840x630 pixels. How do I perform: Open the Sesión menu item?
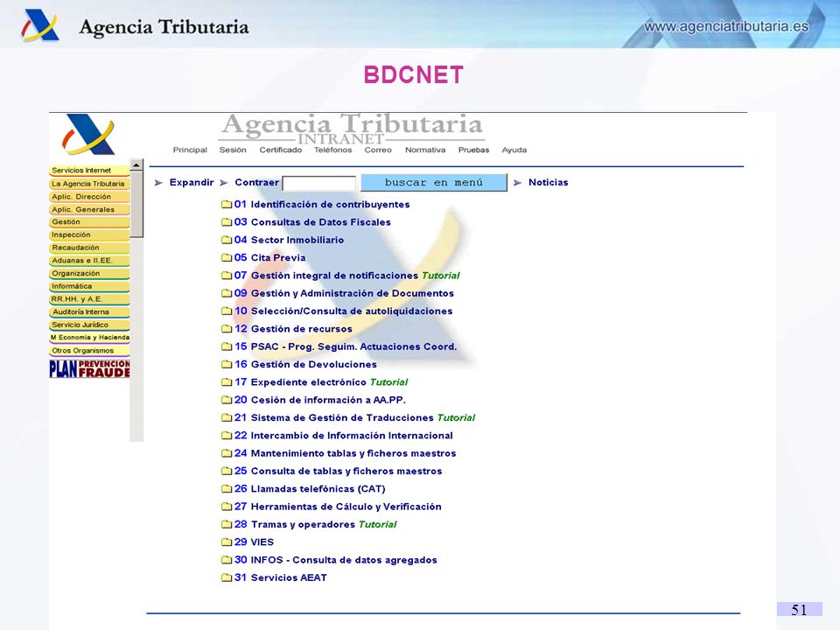pyautogui.click(x=233, y=150)
